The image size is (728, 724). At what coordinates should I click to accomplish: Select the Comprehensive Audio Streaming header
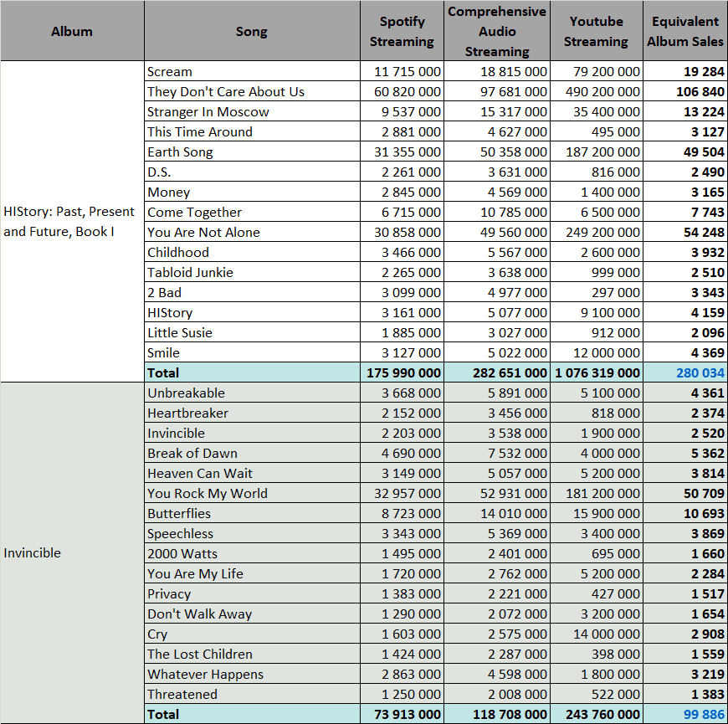point(497,31)
